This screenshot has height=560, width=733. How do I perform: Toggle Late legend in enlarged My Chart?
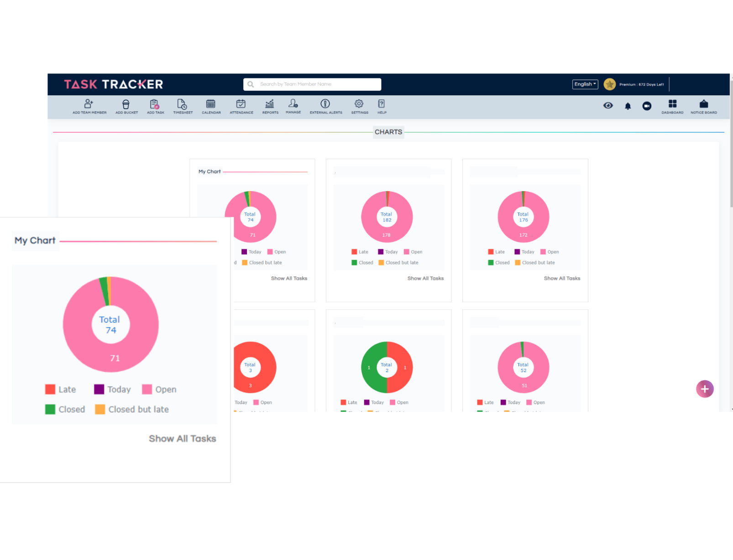tap(61, 389)
